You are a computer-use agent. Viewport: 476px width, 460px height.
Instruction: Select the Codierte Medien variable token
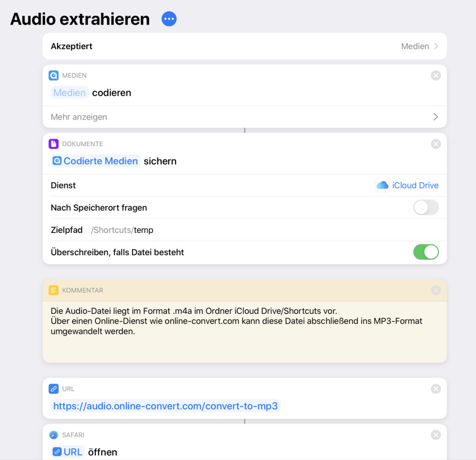click(95, 161)
